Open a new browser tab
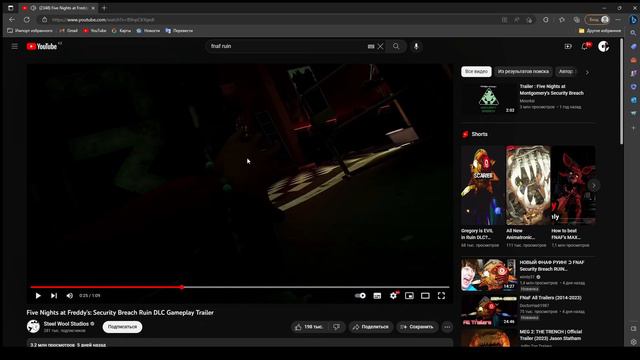The width and height of the screenshot is (640, 360). click(104, 8)
